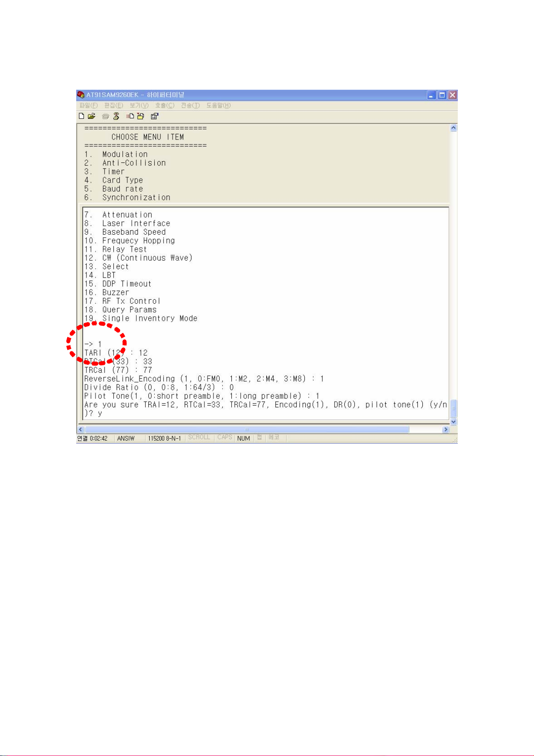Click the HyperTerminal title bar app icon
This screenshot has width=534, height=756.
coord(81,95)
